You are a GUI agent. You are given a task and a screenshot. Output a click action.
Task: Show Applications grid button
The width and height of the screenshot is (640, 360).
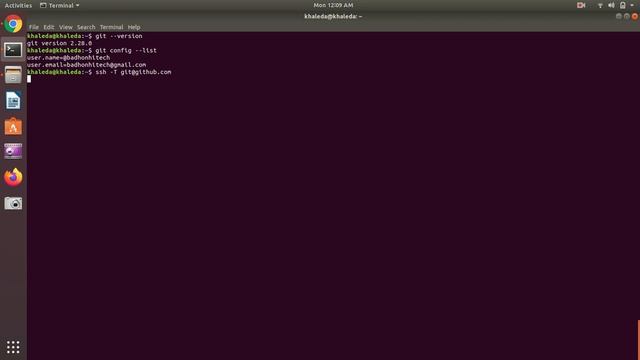tap(13, 347)
